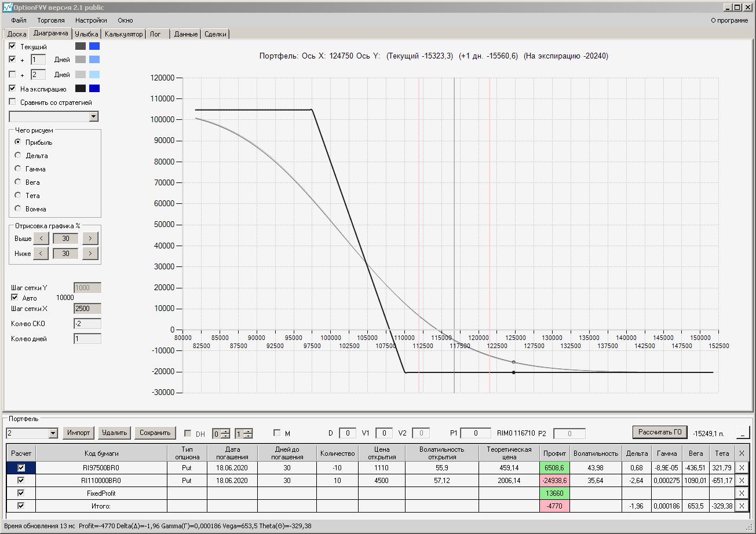Decrease the Ниже percentage with left arrow
Image resolution: width=756 pixels, height=534 pixels.
pos(41,253)
